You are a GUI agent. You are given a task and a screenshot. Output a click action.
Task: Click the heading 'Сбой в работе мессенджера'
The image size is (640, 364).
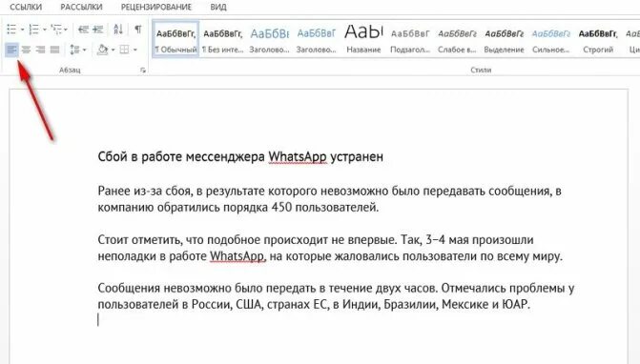(x=181, y=156)
